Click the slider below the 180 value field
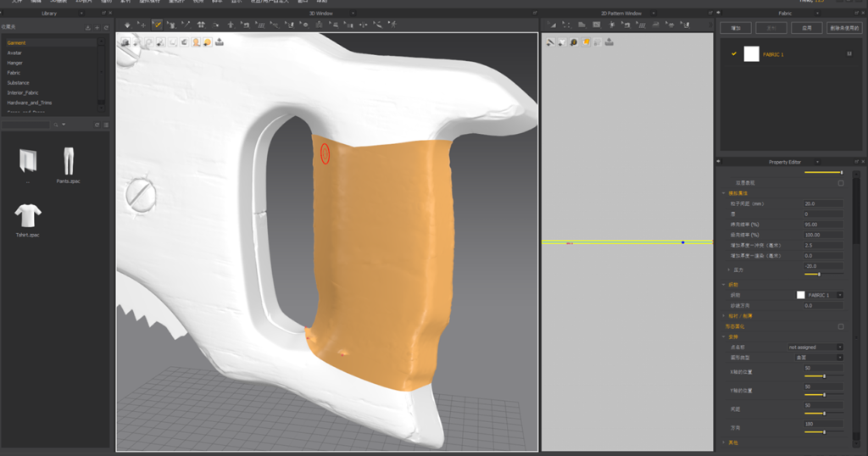The height and width of the screenshot is (456, 868). coord(823,431)
